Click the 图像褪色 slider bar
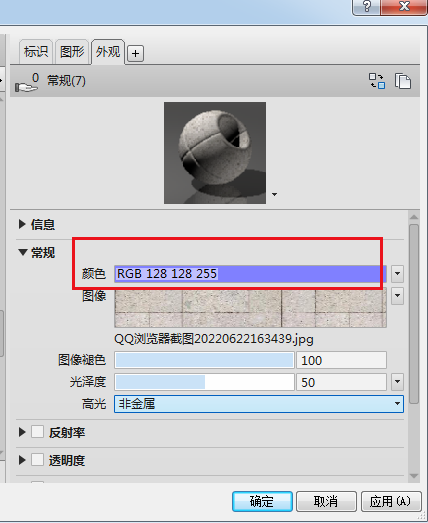 pyautogui.click(x=204, y=360)
